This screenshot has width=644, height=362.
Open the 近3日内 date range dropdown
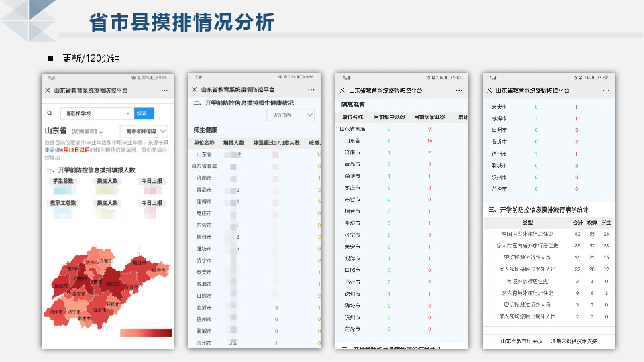(x=290, y=115)
